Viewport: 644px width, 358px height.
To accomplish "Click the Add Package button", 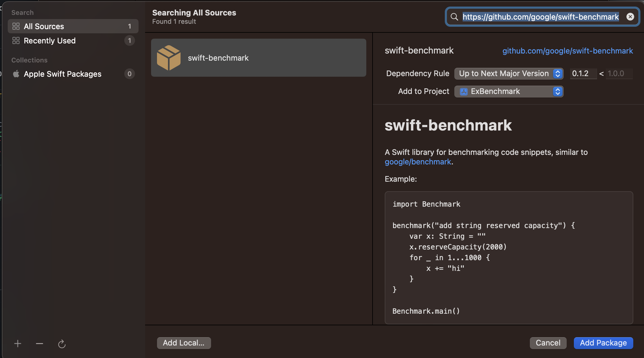I will tap(603, 343).
